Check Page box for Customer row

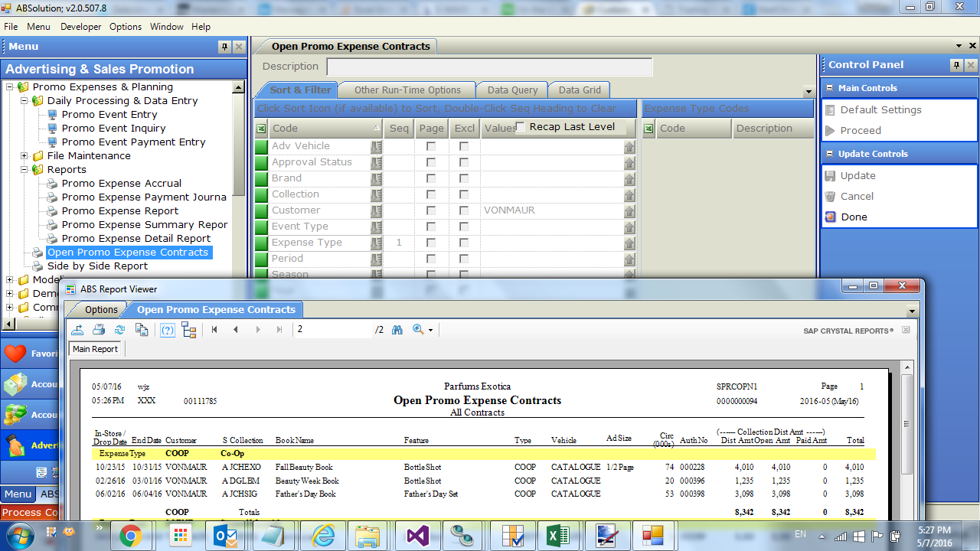pos(431,210)
